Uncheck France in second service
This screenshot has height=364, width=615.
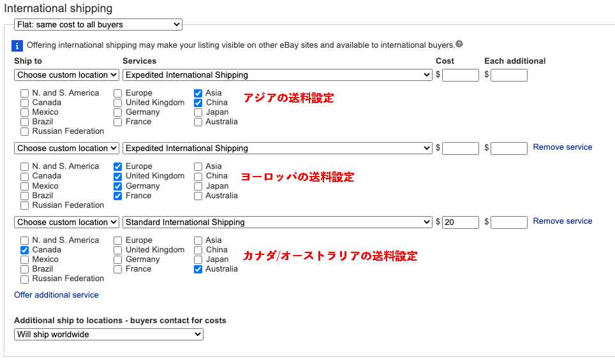(117, 196)
